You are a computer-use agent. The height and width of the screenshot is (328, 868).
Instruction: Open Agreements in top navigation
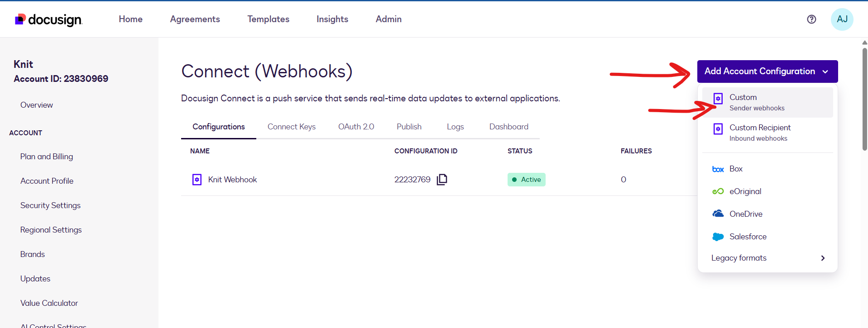[x=195, y=19]
